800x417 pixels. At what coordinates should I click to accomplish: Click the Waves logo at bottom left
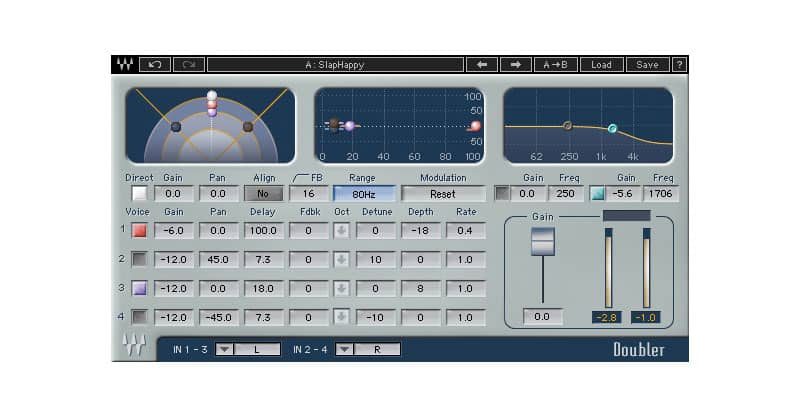click(x=134, y=345)
